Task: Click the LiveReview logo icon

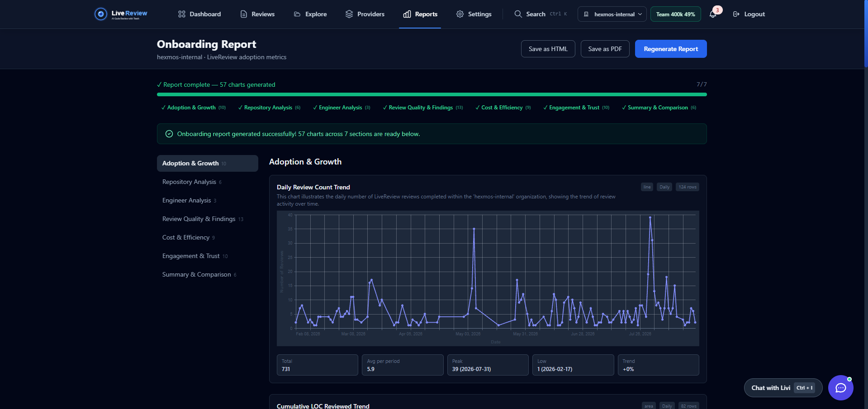Action: point(100,14)
